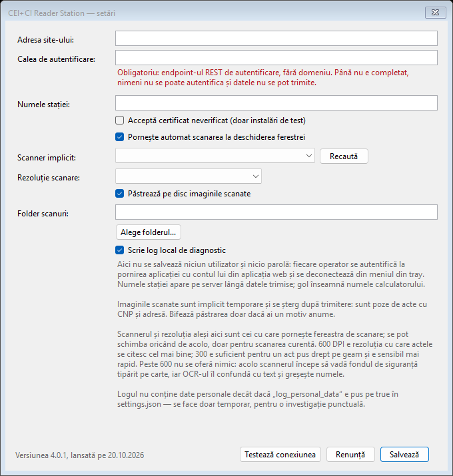The height and width of the screenshot is (476, 453).
Task: Click the Numele stației text box
Action: [276, 103]
